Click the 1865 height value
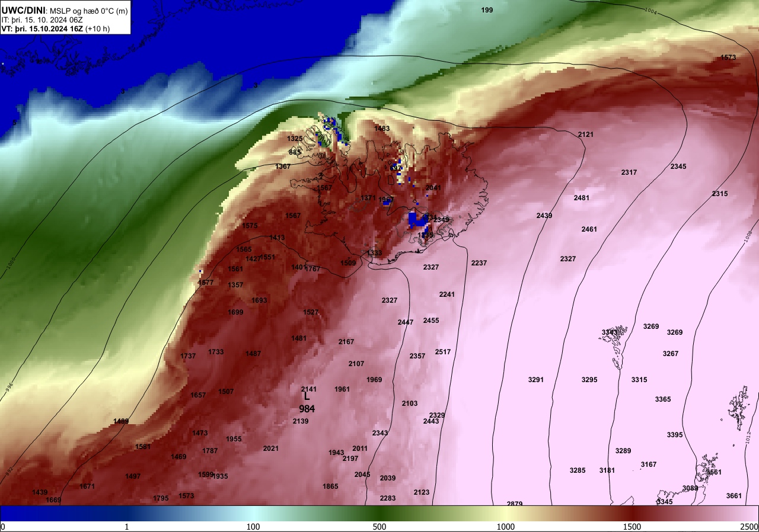 330,486
